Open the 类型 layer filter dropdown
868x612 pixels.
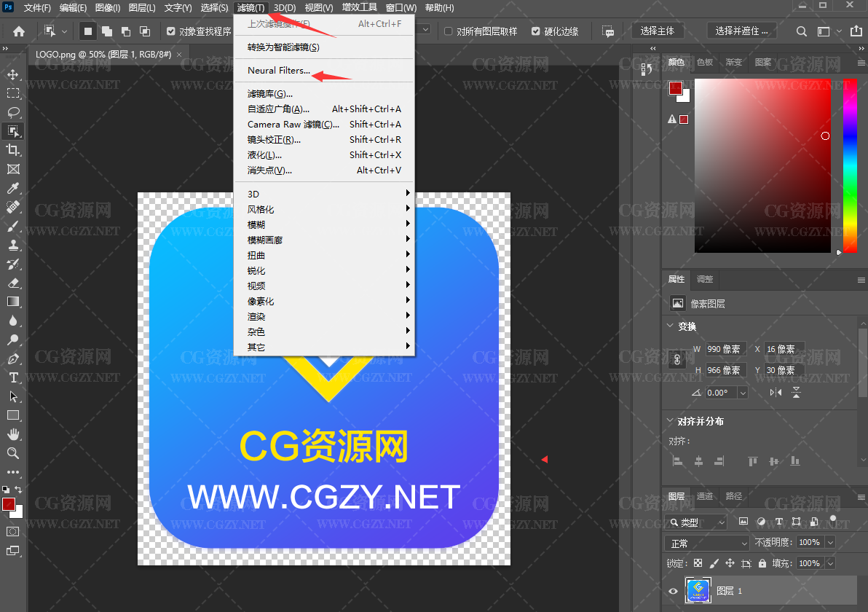[x=697, y=522]
